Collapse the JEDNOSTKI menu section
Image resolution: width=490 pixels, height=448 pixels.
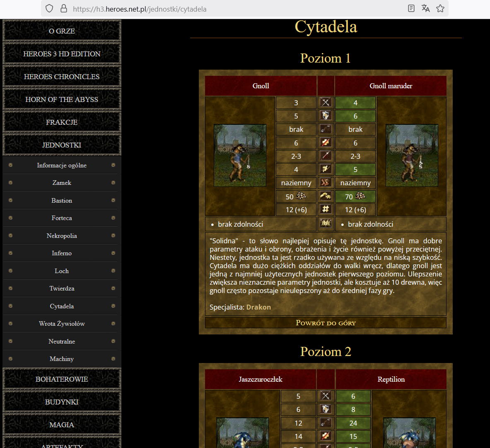[62, 145]
